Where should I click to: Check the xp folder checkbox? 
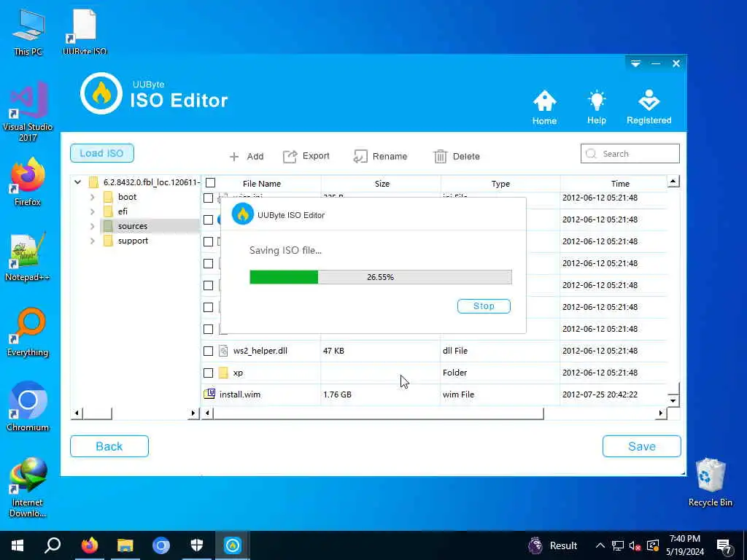[208, 373]
